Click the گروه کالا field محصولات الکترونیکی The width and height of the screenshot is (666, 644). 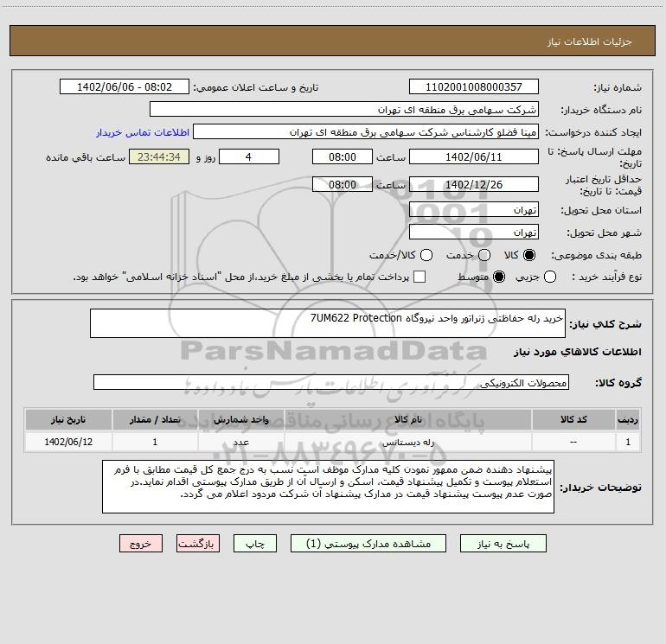click(x=331, y=382)
